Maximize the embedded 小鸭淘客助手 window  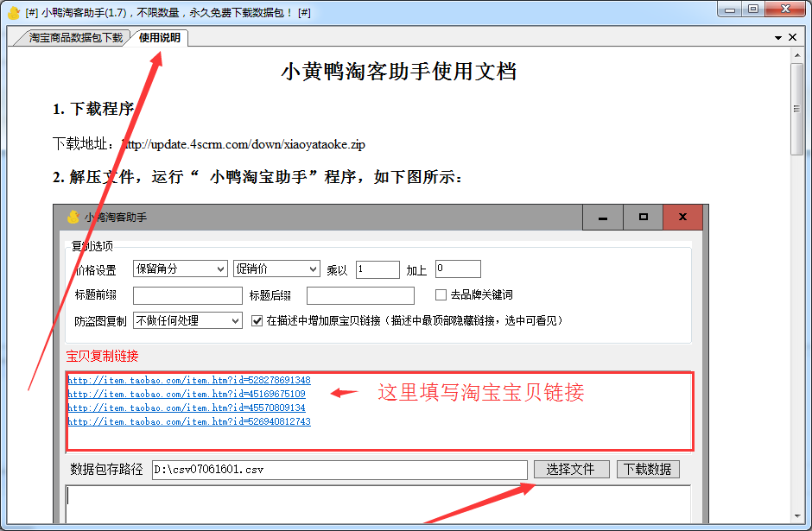pyautogui.click(x=644, y=218)
